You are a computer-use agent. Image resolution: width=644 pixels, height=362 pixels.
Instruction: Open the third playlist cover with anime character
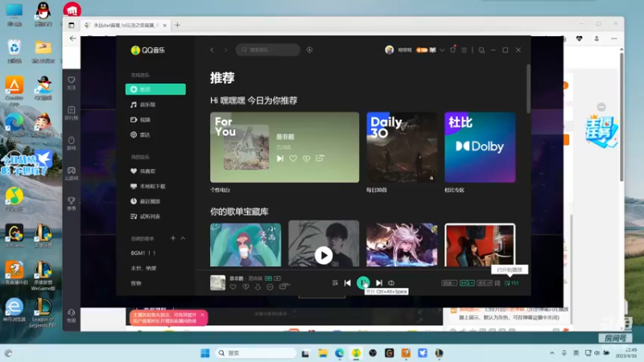tap(402, 245)
